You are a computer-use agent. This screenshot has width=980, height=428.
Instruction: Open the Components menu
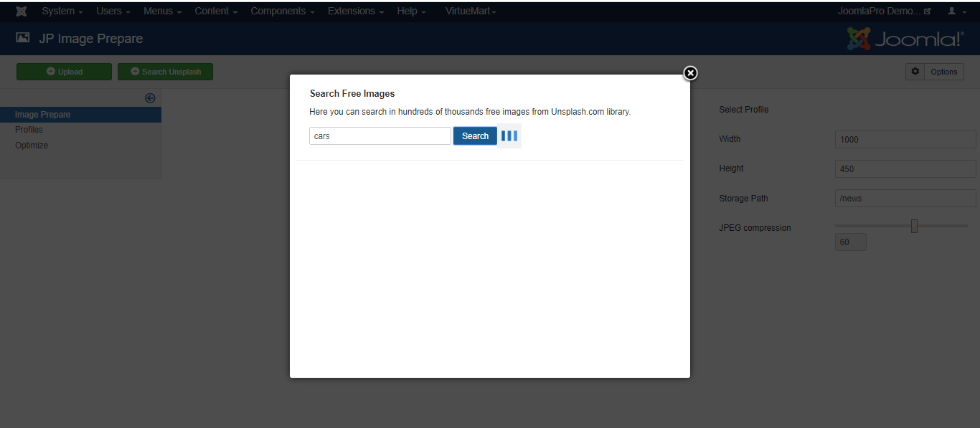point(283,11)
